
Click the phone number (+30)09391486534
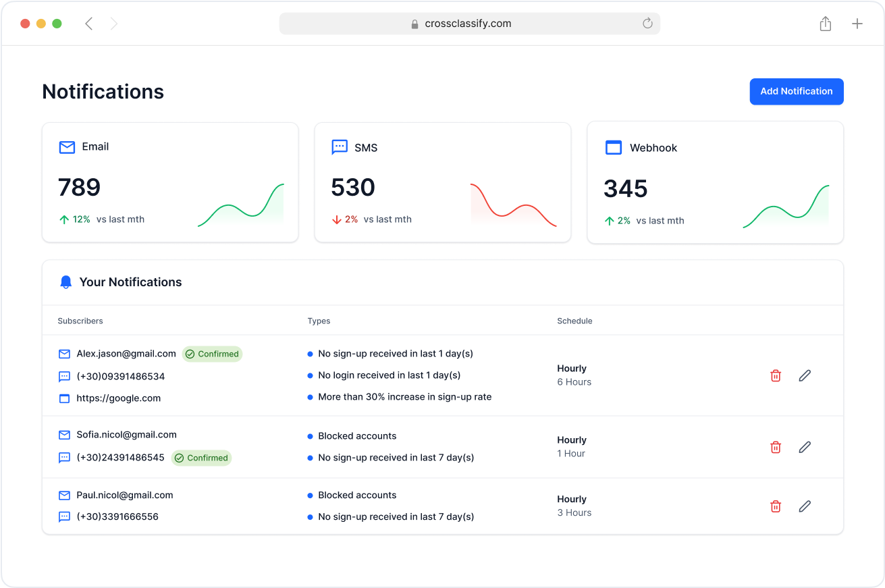pos(121,377)
